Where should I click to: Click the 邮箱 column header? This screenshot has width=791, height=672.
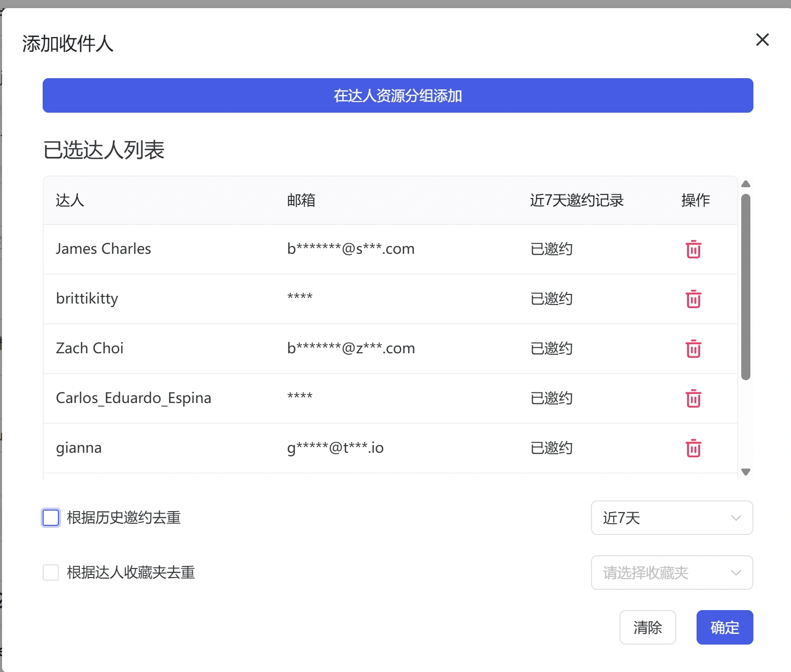click(301, 200)
